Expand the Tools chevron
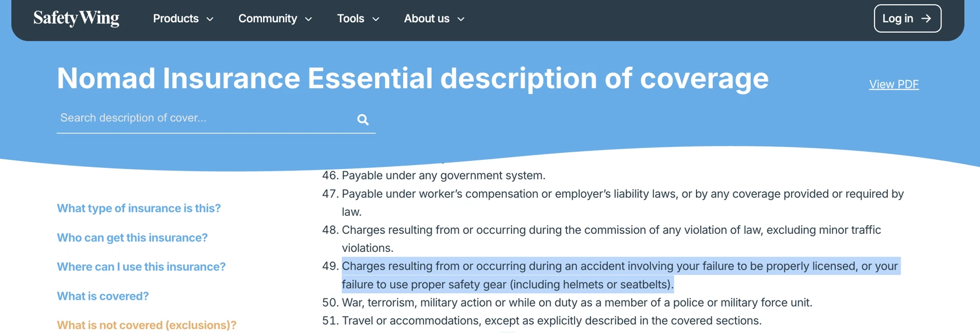The height and width of the screenshot is (333, 980). click(x=376, y=19)
